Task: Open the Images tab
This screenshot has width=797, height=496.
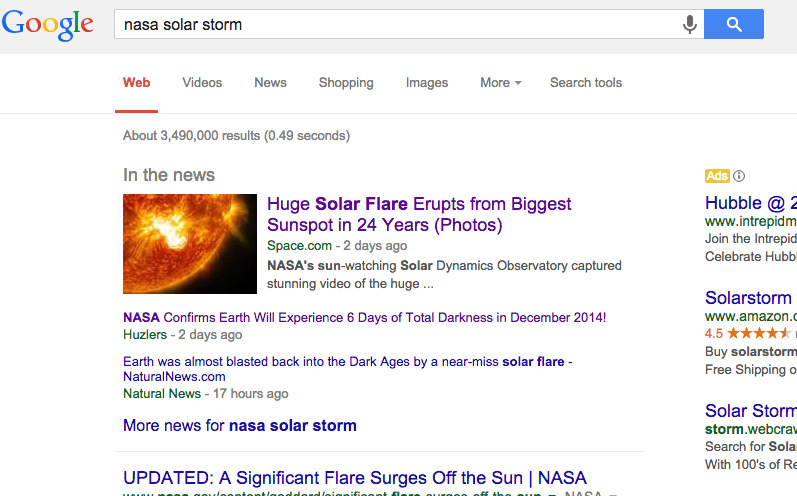Action: click(427, 83)
